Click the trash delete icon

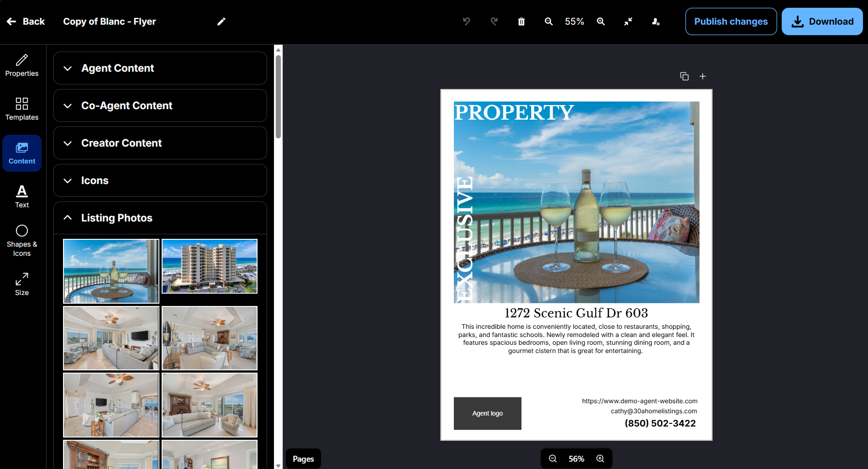521,21
